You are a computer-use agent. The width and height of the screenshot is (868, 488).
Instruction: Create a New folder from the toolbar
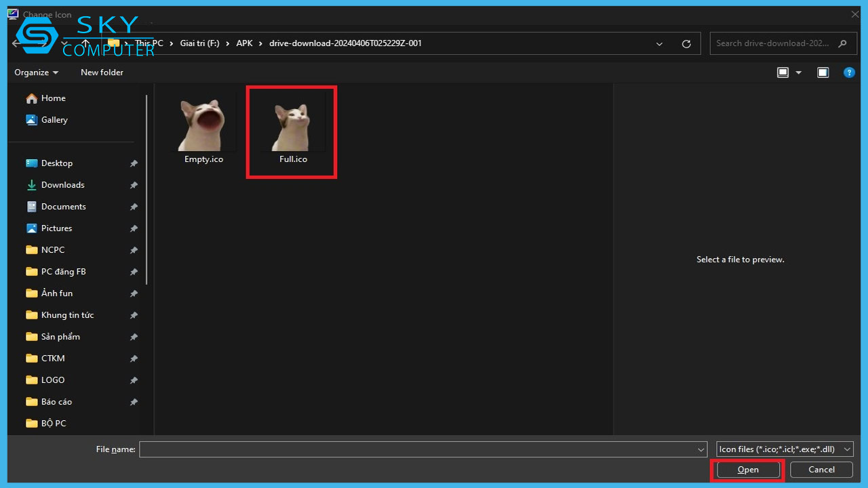102,73
